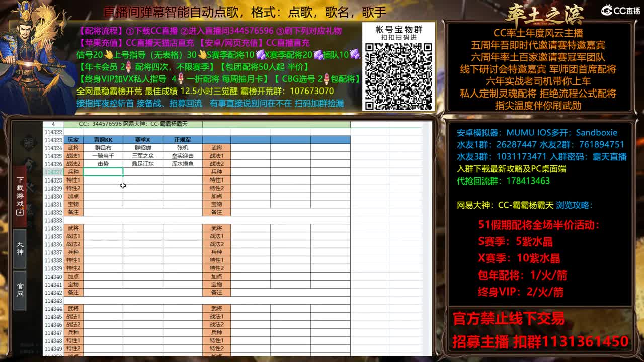
Task: Open the 下载游戏 download sidebar button
Action: click(x=20, y=196)
